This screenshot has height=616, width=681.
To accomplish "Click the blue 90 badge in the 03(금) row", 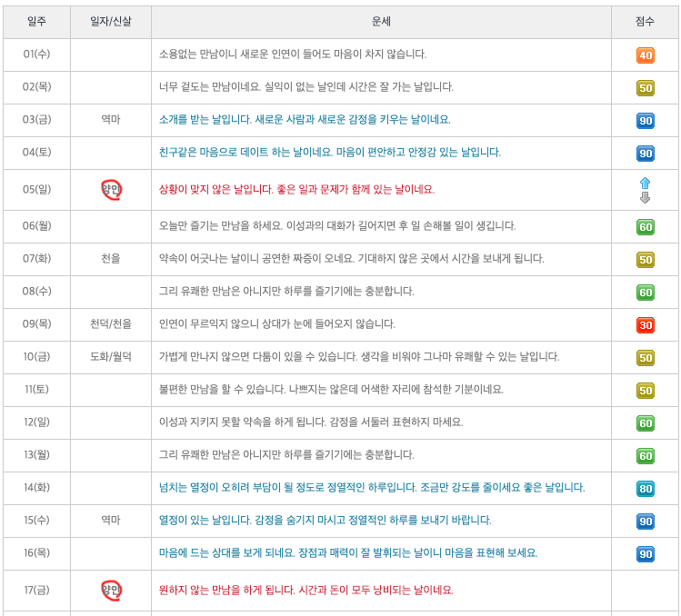I will coord(645,121).
